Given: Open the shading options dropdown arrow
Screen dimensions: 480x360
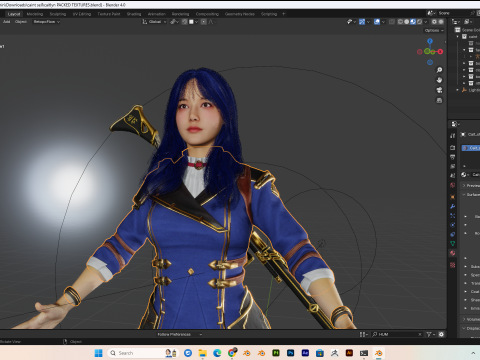Looking at the screenshot, I should coord(425,22).
